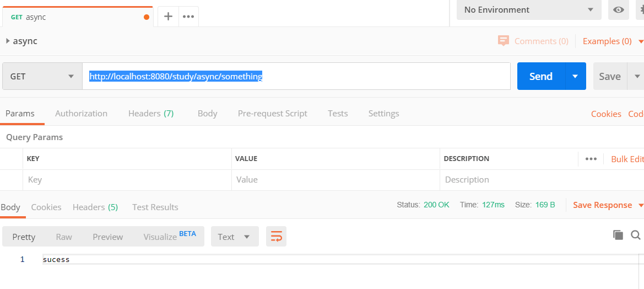The image size is (644, 289).
Task: Open the Text format dropdown
Action: click(235, 237)
